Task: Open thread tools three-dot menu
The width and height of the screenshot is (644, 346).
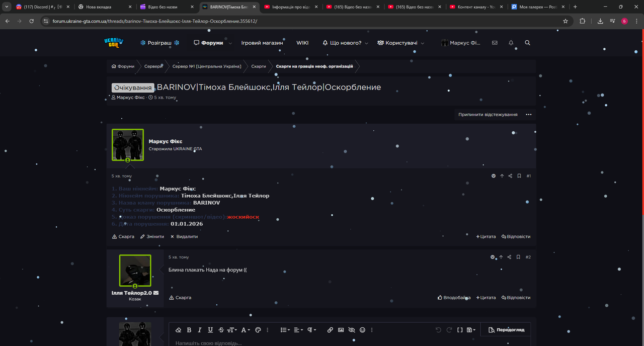Action: pyautogui.click(x=529, y=115)
